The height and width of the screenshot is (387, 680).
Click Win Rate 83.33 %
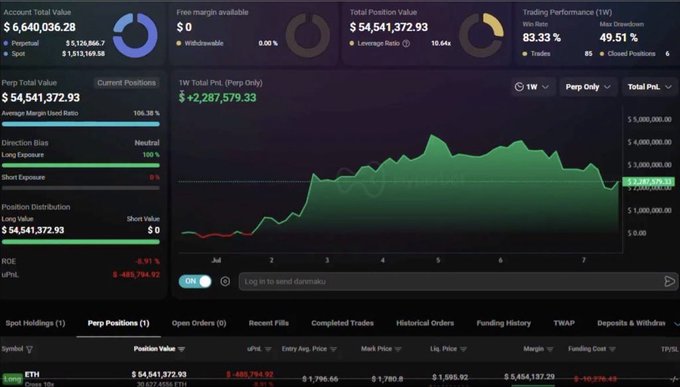click(541, 38)
